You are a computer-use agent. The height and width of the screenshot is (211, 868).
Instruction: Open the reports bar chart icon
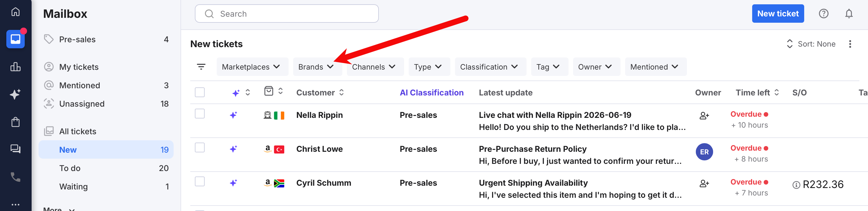16,66
